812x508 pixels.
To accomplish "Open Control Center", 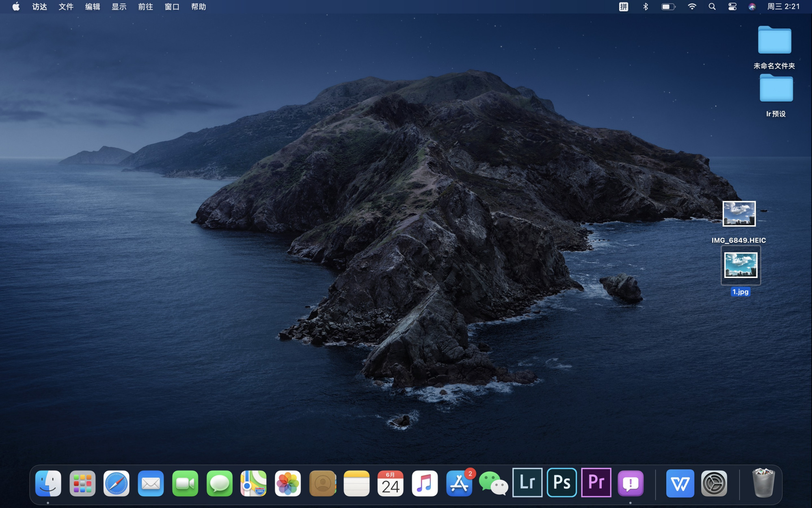I will (x=732, y=7).
